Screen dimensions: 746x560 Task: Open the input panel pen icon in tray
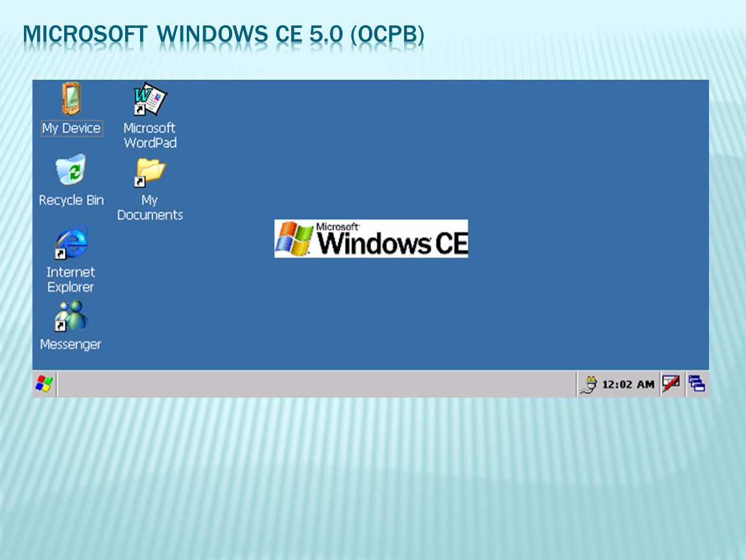point(671,383)
